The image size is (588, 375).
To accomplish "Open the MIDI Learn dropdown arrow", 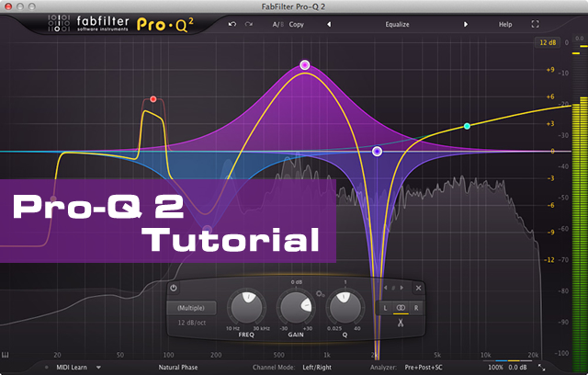I will pyautogui.click(x=98, y=367).
